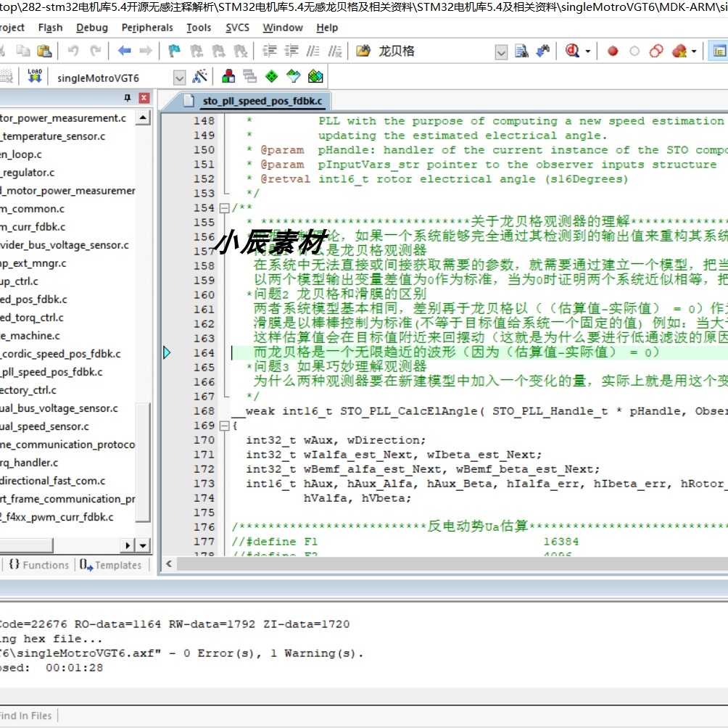
Task: Click the Manage Run-Time Environment green diamond icon
Action: 271,77
